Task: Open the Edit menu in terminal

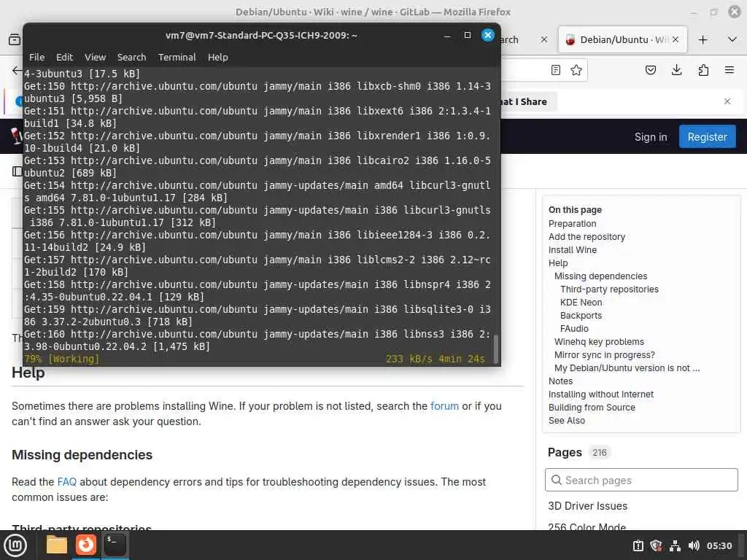Action: [64, 57]
